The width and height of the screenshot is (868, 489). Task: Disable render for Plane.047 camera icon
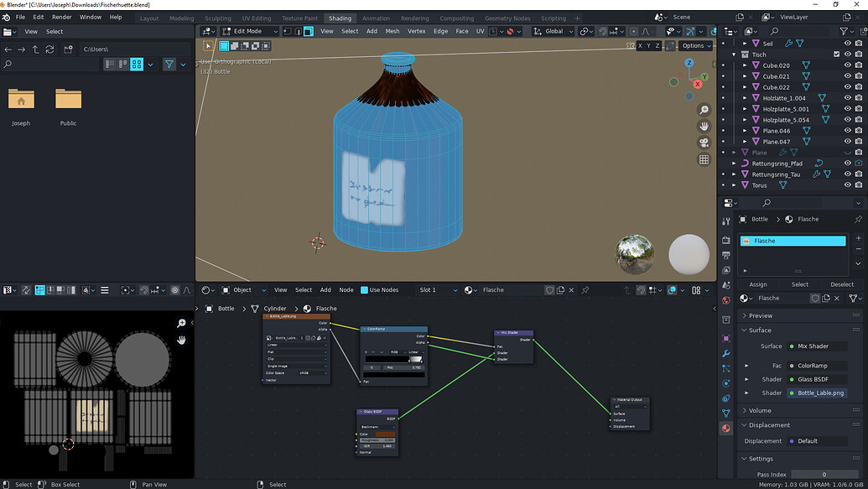click(859, 142)
